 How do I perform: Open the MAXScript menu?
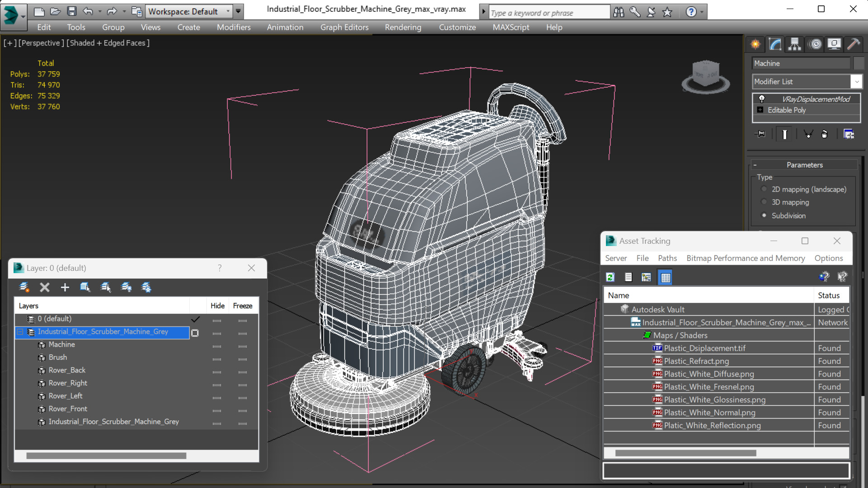tap(511, 27)
